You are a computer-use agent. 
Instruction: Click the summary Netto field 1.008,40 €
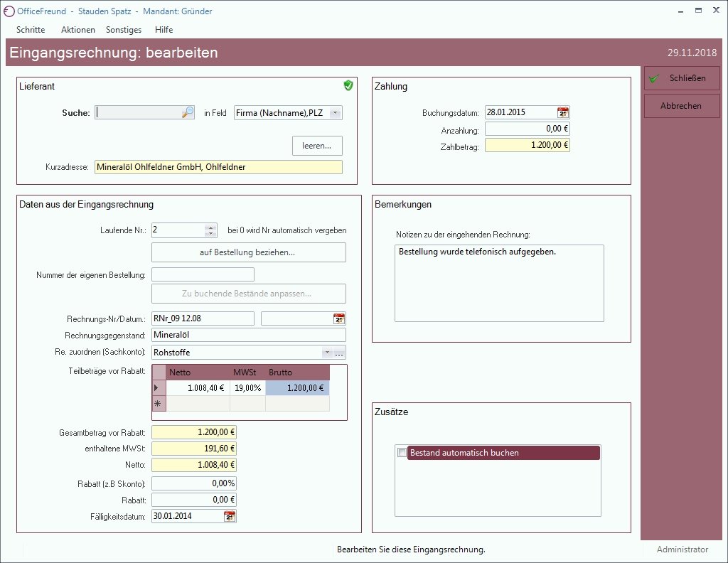[x=194, y=465]
